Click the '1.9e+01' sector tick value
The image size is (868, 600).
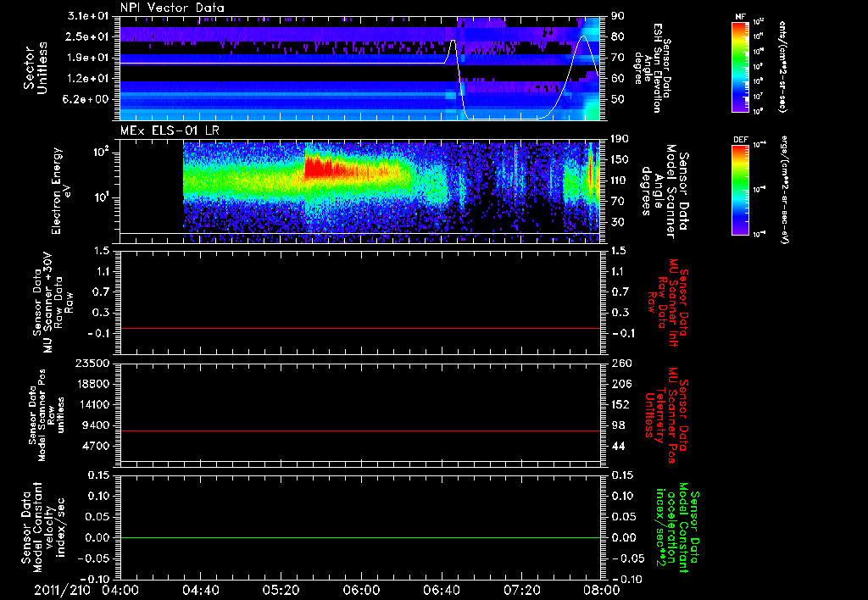88,58
